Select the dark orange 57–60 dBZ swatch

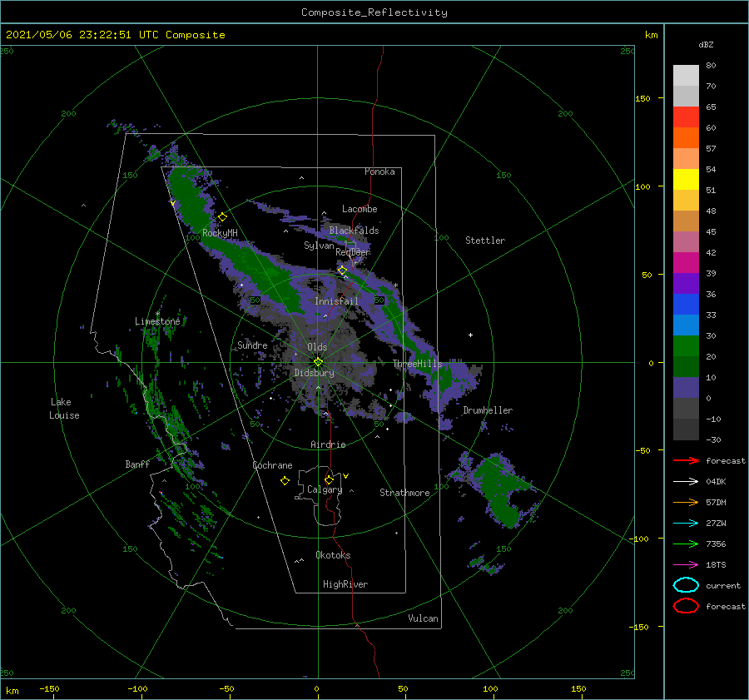click(686, 138)
